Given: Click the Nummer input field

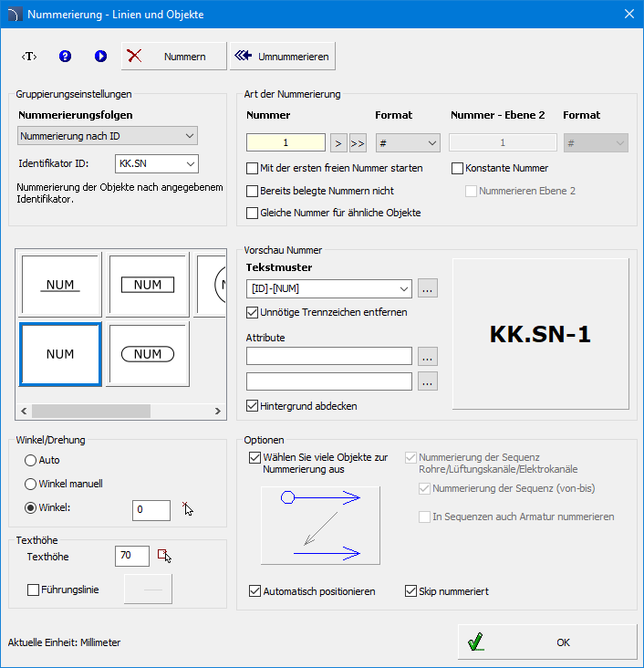Looking at the screenshot, I should 286,142.
